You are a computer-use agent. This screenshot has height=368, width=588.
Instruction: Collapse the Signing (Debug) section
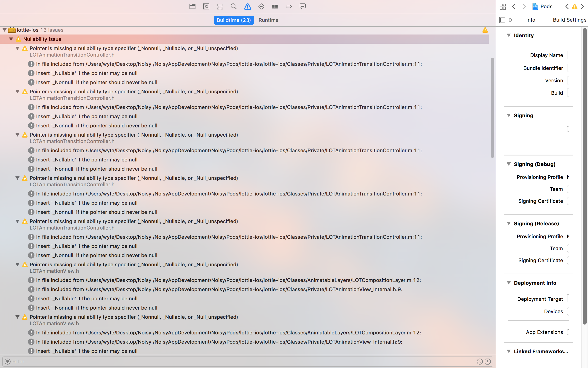[x=509, y=164]
